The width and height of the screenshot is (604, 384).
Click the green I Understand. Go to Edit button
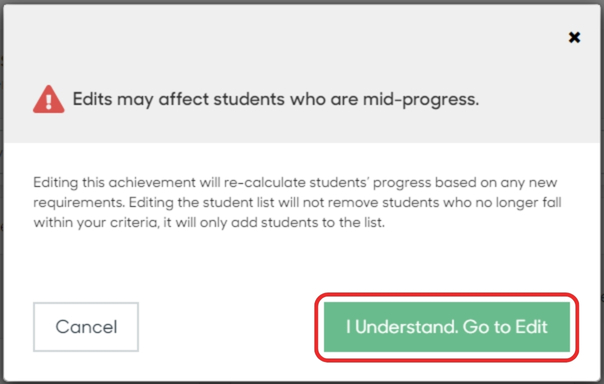(447, 327)
